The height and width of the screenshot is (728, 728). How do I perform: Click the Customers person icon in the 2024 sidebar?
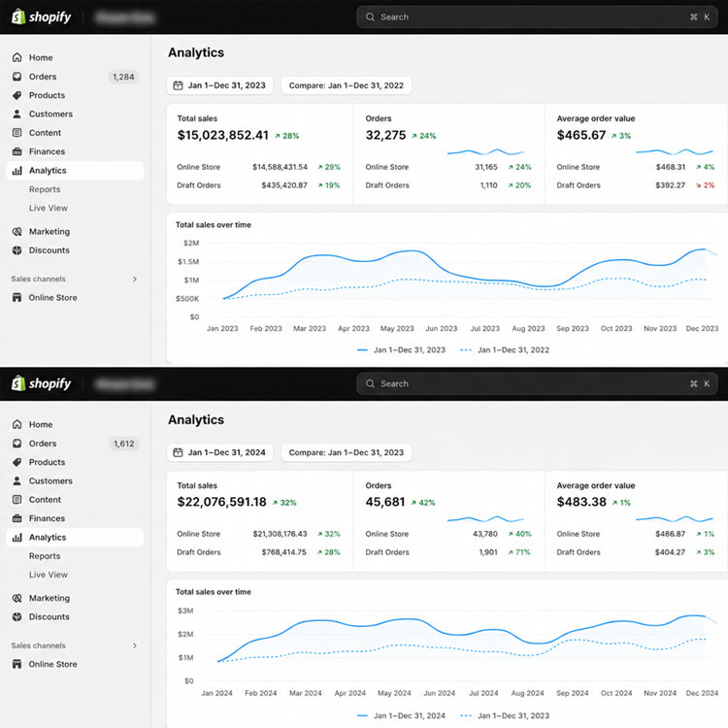pos(17,481)
